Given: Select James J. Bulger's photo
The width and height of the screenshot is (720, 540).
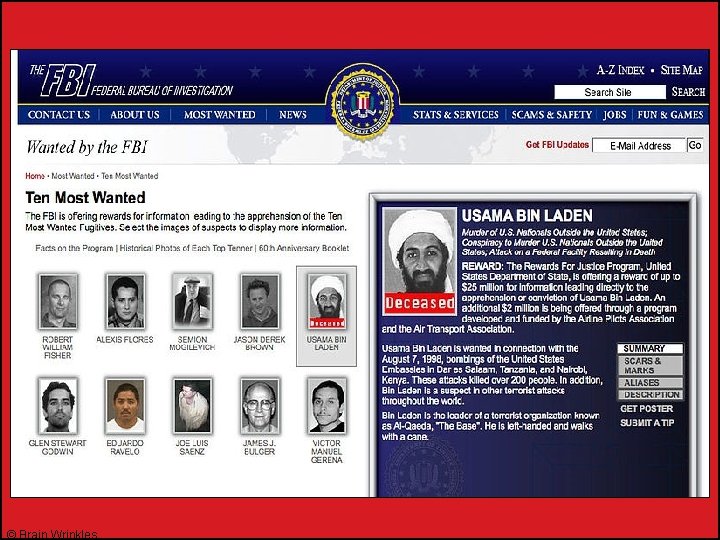Looking at the screenshot, I should click(259, 406).
